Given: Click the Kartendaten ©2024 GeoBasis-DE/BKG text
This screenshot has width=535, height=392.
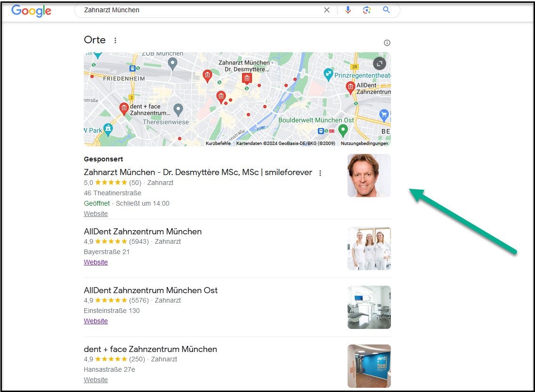Looking at the screenshot, I should click(x=285, y=143).
